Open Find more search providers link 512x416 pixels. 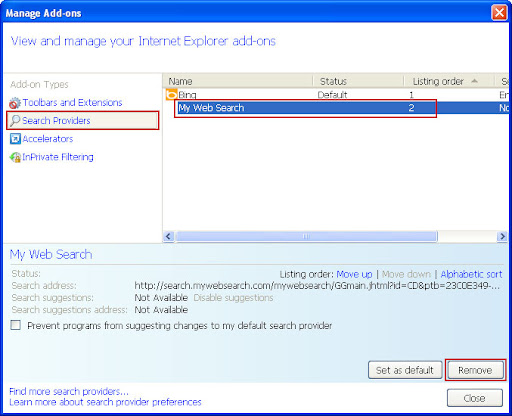point(69,391)
